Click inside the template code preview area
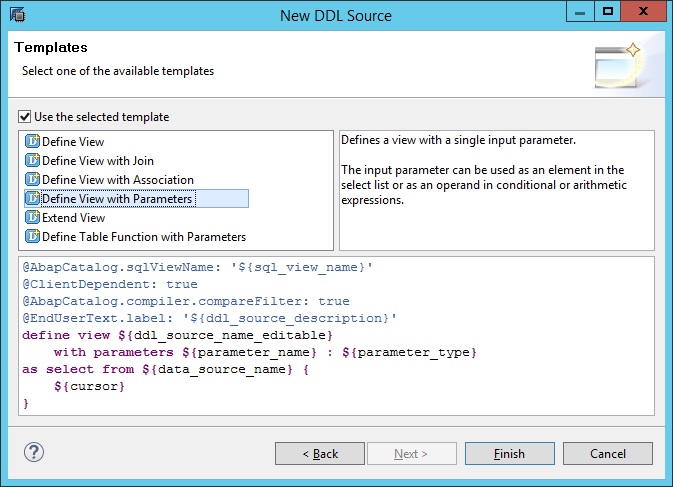Screen dimensions: 673x487 pos(336,336)
